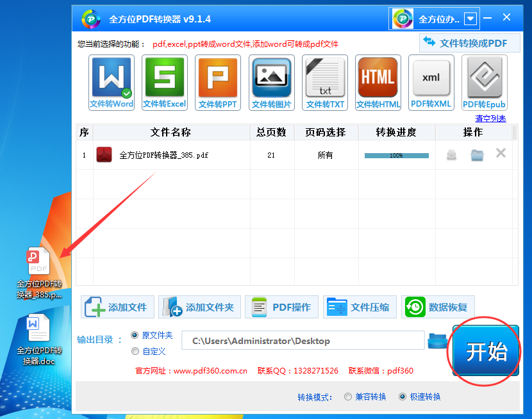The height and width of the screenshot is (419, 532).
Task: Click the 文件名称 column header
Action: tap(170, 132)
